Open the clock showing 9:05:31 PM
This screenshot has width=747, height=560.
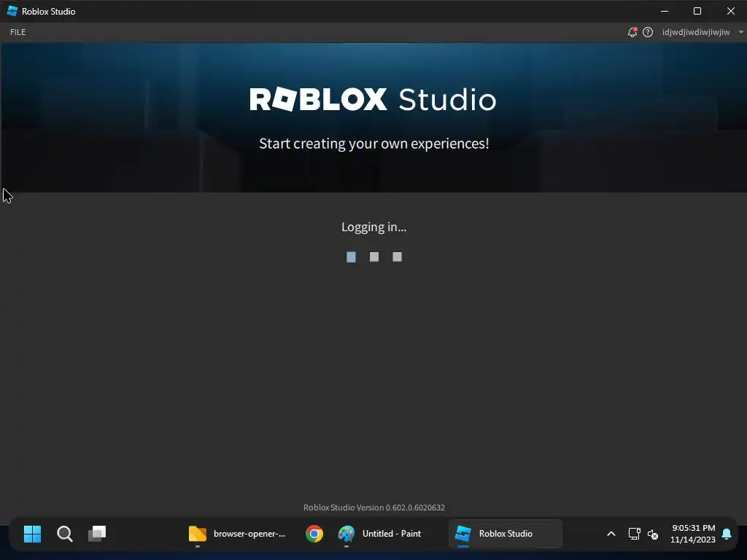click(x=693, y=534)
